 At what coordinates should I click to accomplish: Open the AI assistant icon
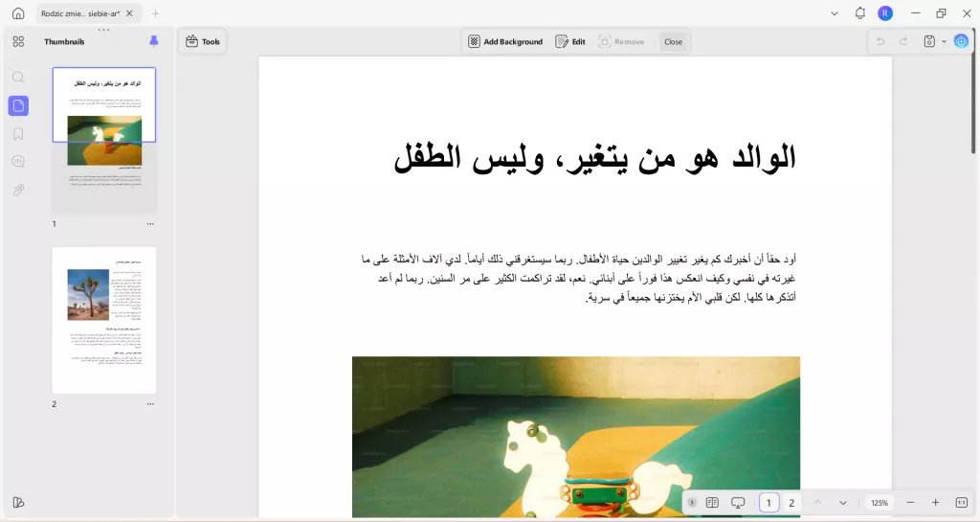click(x=961, y=41)
